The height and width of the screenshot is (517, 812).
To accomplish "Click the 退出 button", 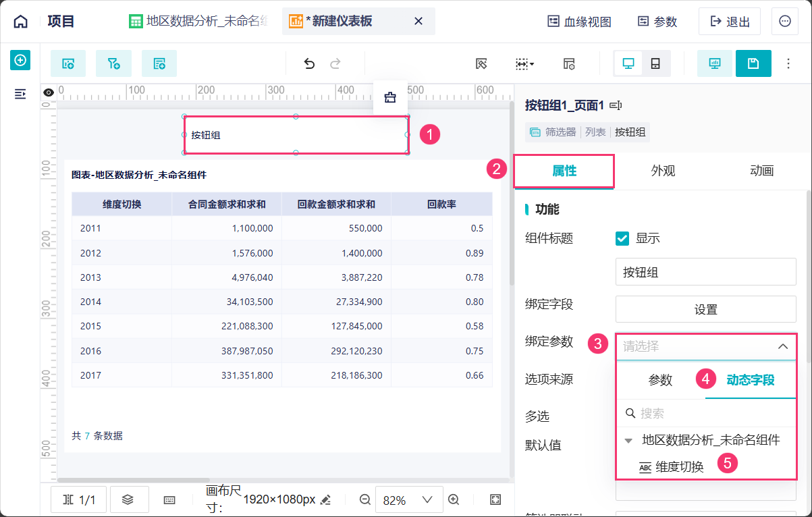I will pyautogui.click(x=730, y=22).
